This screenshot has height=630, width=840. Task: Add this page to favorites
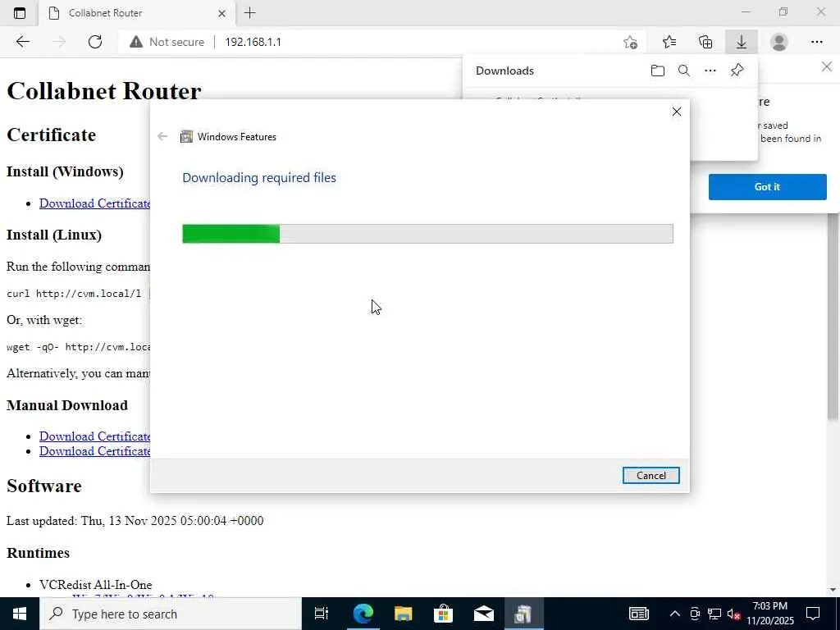631,42
